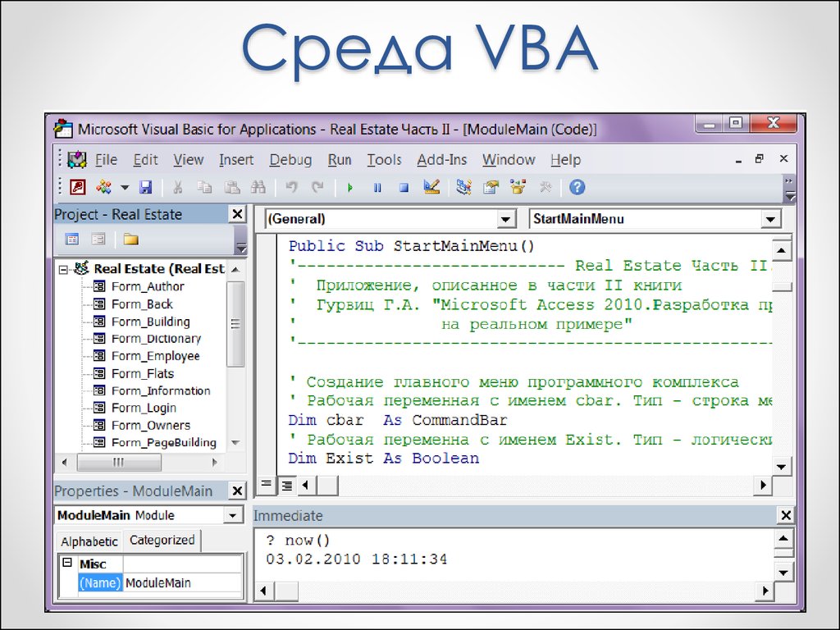
Task: Select Form_Login in the project tree
Action: pos(144,409)
